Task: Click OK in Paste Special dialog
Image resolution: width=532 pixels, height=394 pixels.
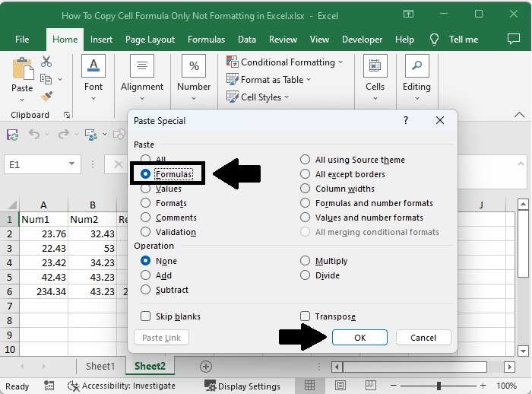Action: click(x=359, y=338)
